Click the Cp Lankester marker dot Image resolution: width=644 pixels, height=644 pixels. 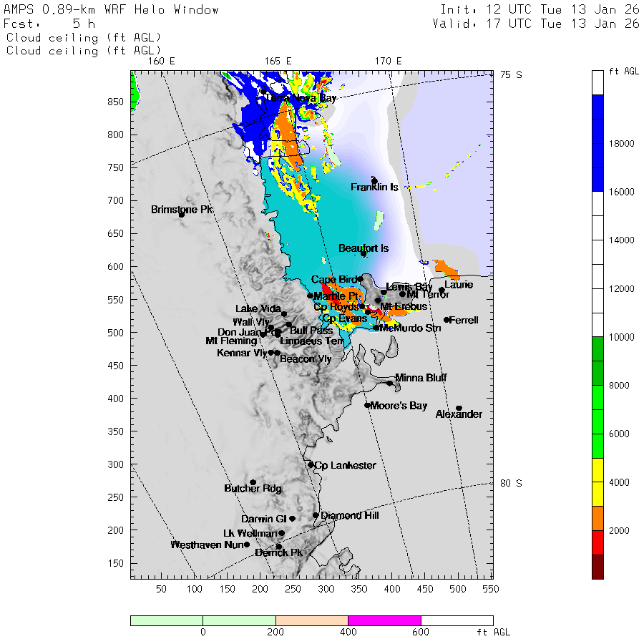point(311,464)
